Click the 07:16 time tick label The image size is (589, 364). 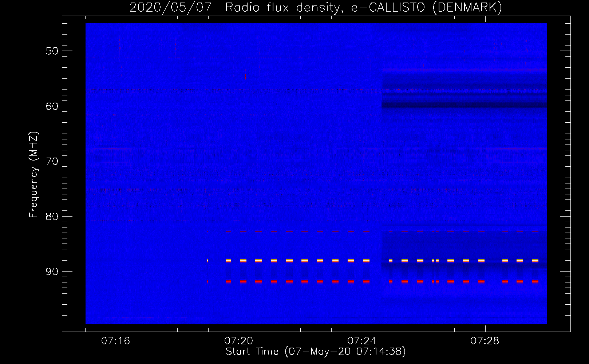pos(115,341)
